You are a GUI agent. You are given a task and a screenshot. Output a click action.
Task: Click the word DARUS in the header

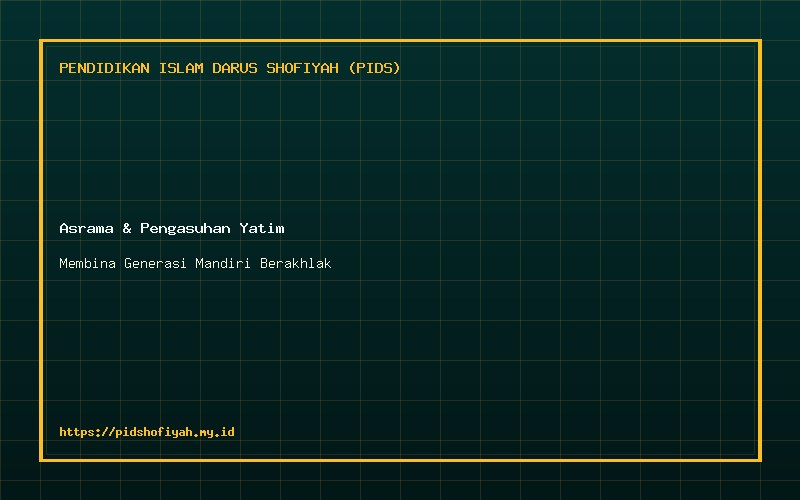click(235, 68)
